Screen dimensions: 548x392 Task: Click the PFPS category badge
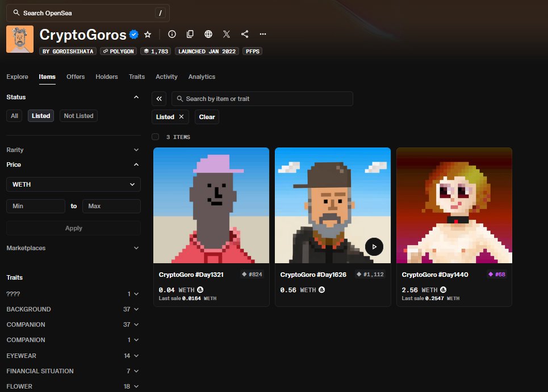tap(252, 51)
